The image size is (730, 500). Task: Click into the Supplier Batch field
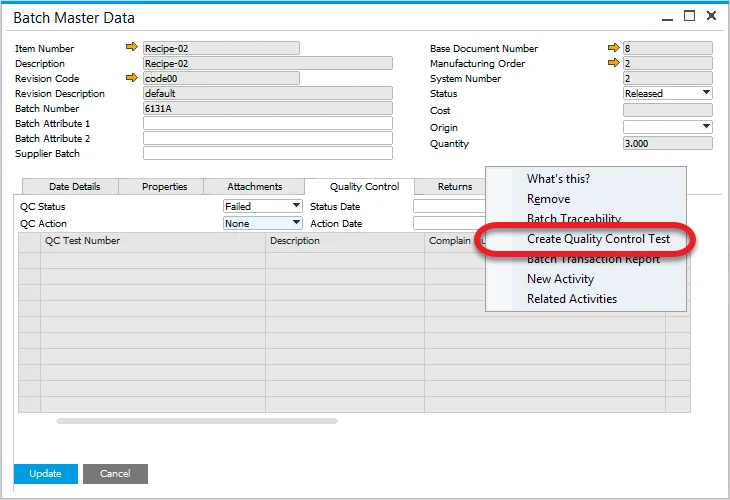268,153
